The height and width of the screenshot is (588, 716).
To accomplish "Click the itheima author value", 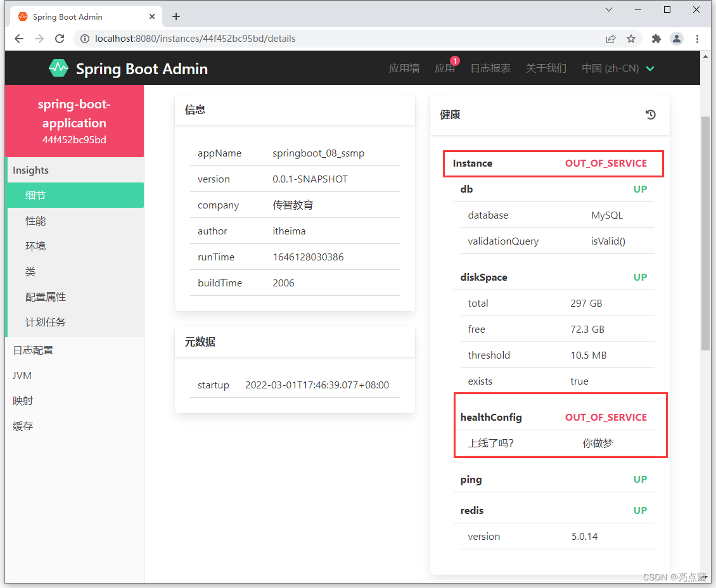I will tap(289, 231).
